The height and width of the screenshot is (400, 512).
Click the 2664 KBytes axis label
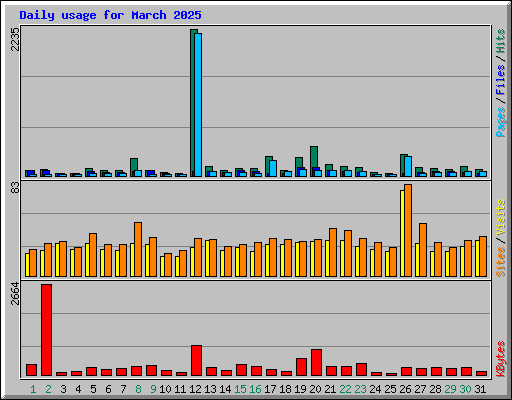tap(15, 294)
